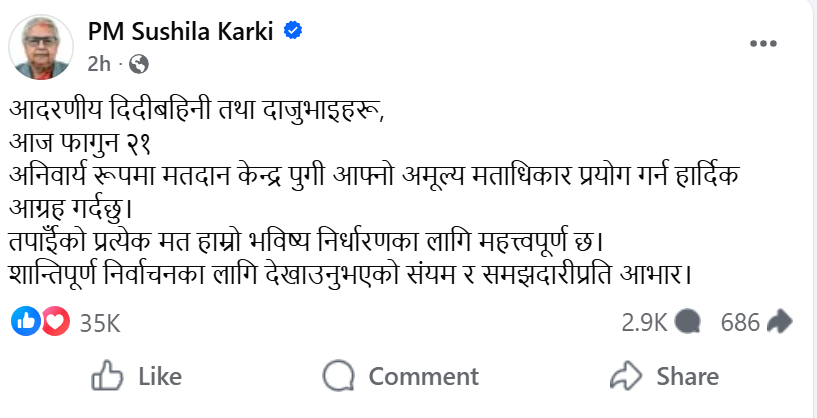Click the outlined thumbs-up icon in action bar
This screenshot has height=418, width=817.
point(107,376)
